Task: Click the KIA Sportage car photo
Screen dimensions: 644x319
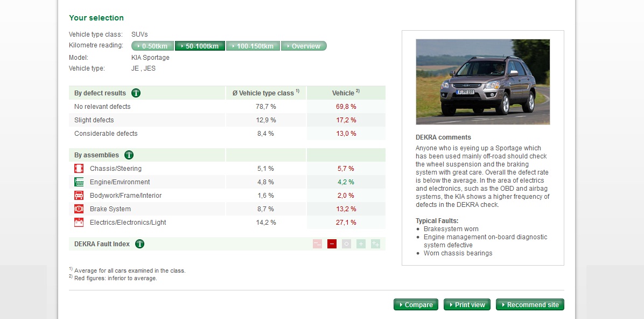Action: 482,82
